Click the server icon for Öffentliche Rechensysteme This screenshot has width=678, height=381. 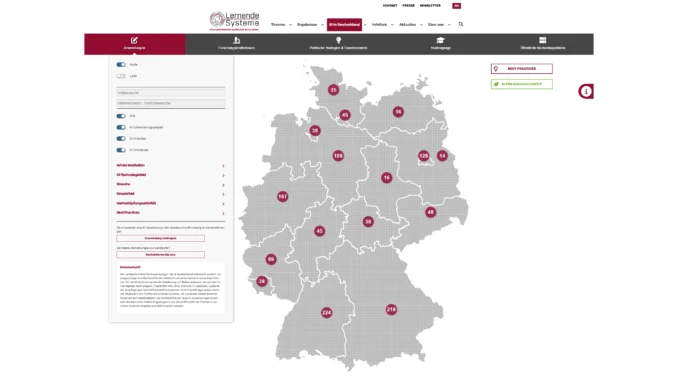542,40
